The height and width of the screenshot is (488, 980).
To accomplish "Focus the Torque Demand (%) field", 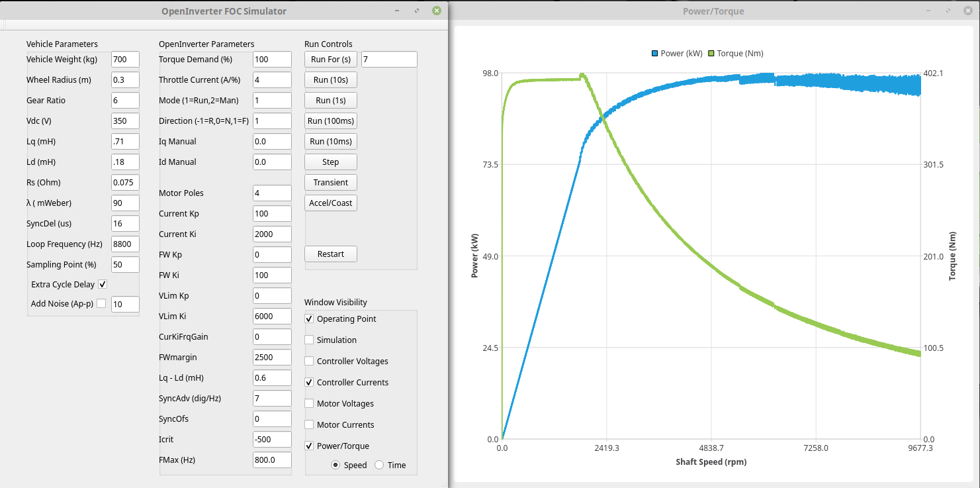I will (x=272, y=59).
